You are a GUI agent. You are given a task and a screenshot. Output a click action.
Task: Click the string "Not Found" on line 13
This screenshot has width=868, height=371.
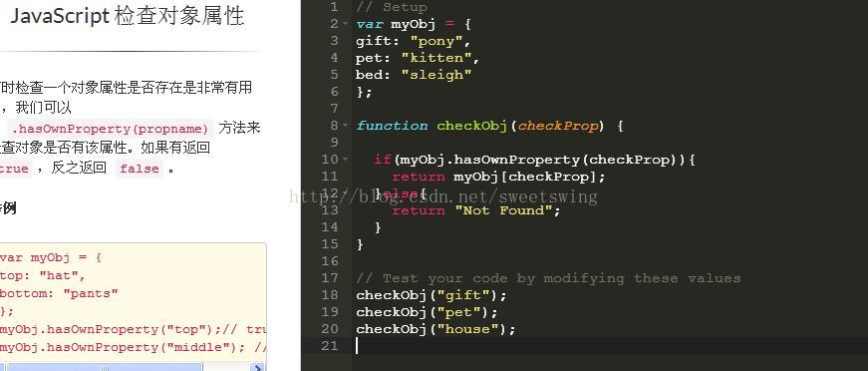pyautogui.click(x=502, y=210)
